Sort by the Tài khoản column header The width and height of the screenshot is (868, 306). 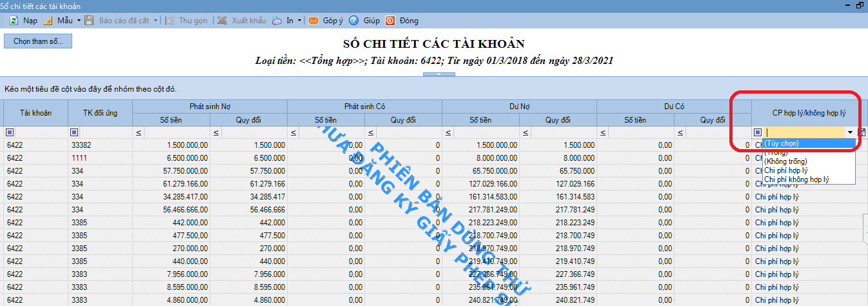(35, 113)
